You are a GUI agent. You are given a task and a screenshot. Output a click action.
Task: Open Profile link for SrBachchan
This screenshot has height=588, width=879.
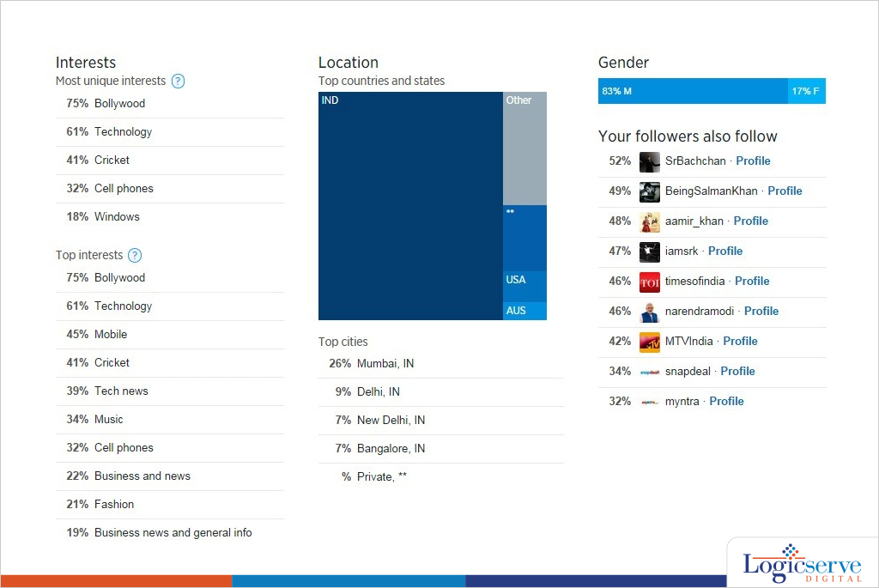[x=753, y=161]
